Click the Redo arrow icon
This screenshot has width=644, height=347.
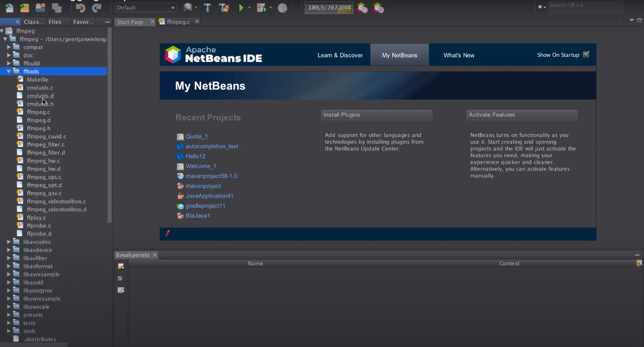click(97, 8)
